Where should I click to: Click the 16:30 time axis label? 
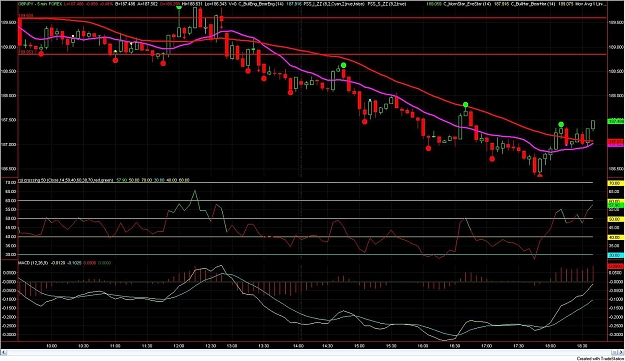coord(454,346)
